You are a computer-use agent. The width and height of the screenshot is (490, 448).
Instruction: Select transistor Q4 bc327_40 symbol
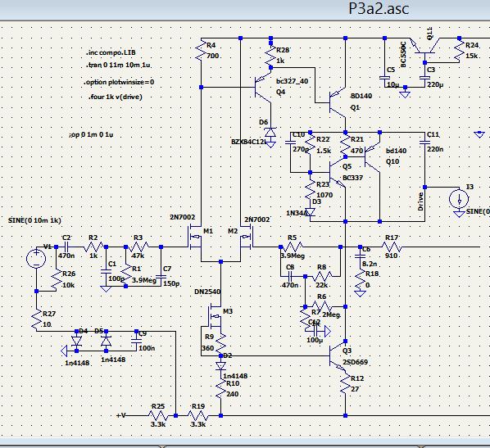coord(263,88)
